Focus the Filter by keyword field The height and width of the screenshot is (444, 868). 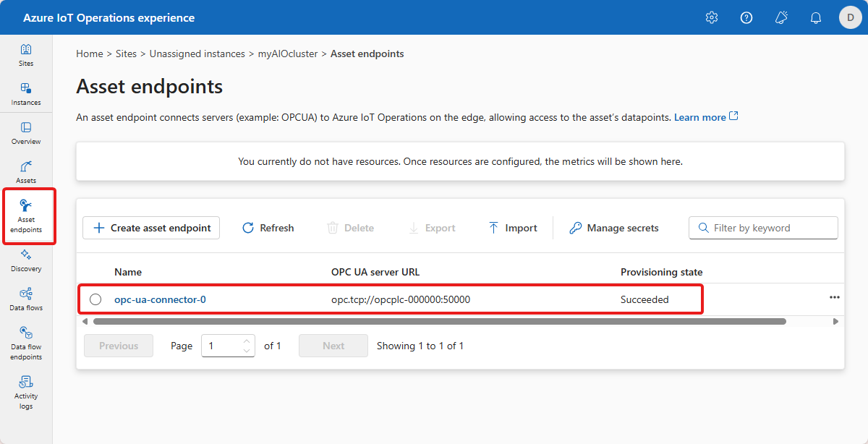tap(763, 228)
